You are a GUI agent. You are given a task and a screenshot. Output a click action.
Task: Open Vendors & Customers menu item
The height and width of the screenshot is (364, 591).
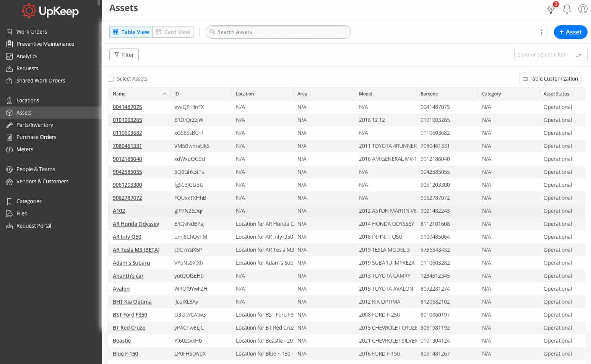pyautogui.click(x=42, y=181)
